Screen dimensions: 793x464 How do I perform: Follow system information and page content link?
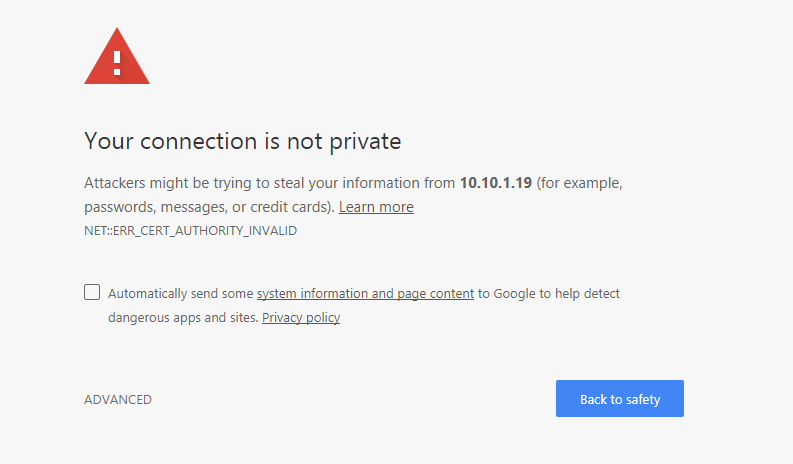365,294
